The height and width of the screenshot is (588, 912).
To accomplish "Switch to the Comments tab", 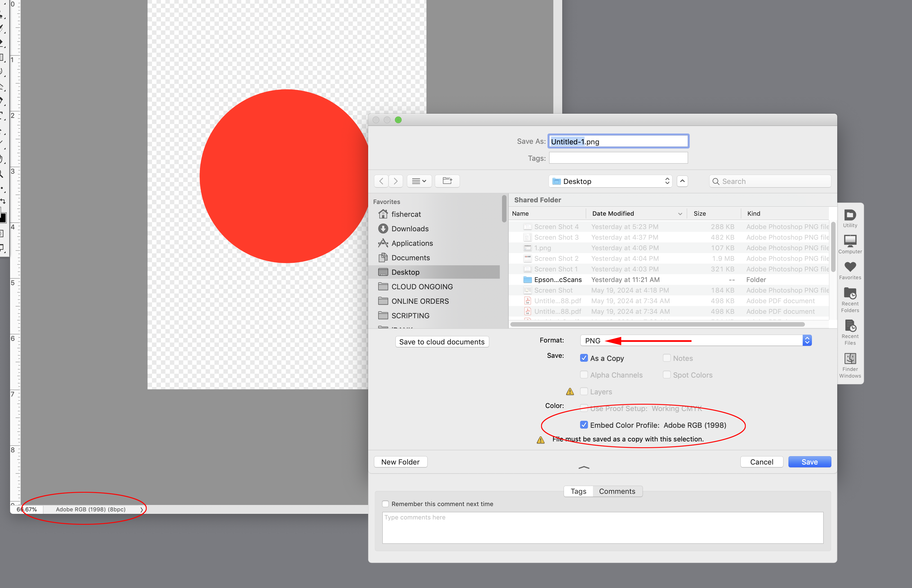I will (x=617, y=491).
